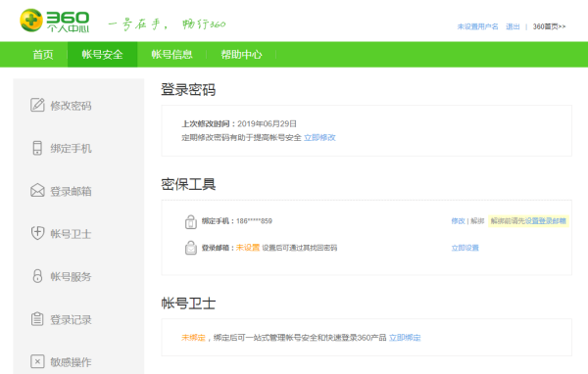
Task: Switch to the 帐号安全 tab
Action: pyautogui.click(x=102, y=55)
